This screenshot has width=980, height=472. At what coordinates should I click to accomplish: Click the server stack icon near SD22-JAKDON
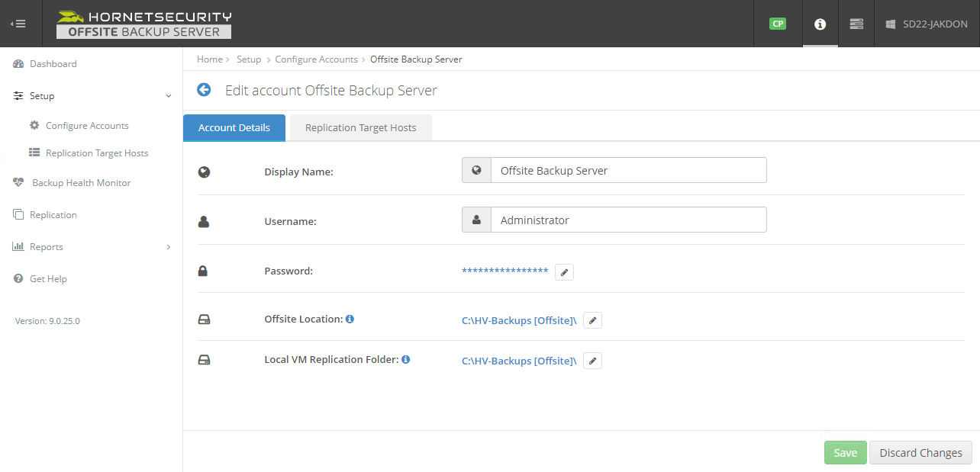[x=856, y=24]
